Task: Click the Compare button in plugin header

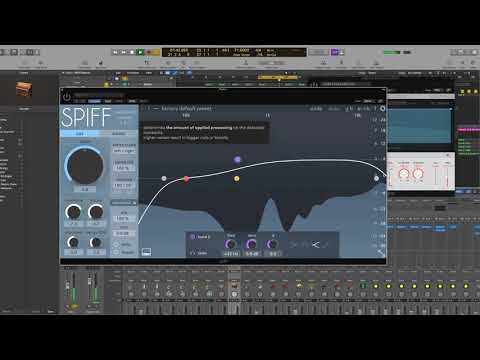Action: [95, 101]
